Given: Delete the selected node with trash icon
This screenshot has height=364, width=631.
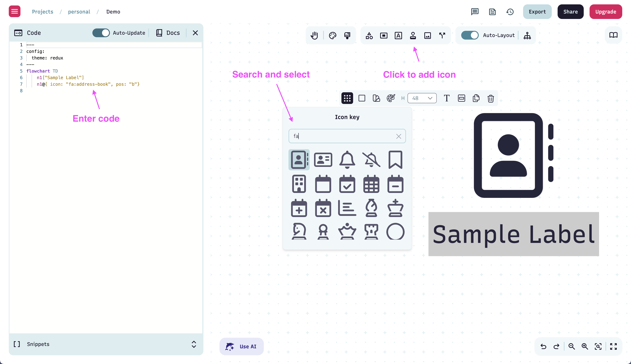Looking at the screenshot, I should click(x=490, y=98).
